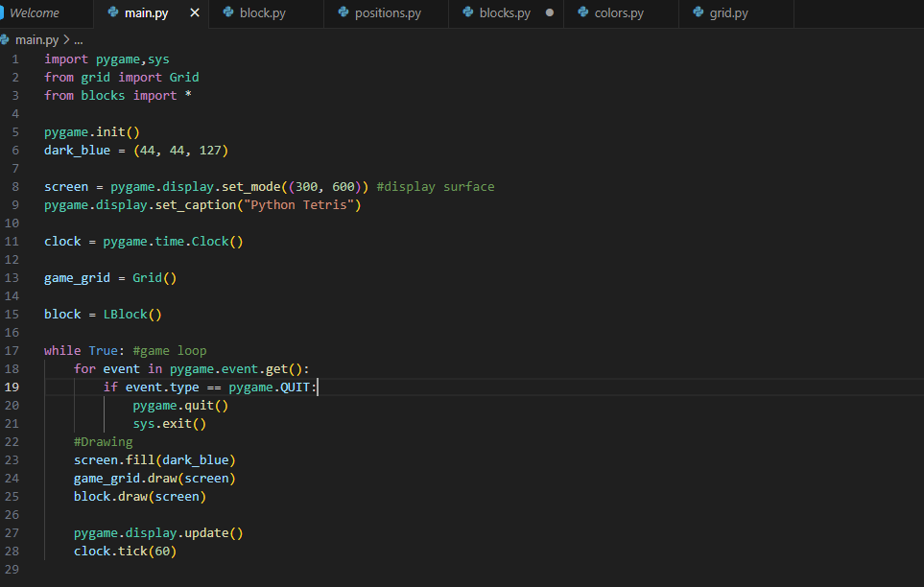Screen dimensions: 924x587
Task: Click the breadcrumb chevron after main.py
Action: 65,40
